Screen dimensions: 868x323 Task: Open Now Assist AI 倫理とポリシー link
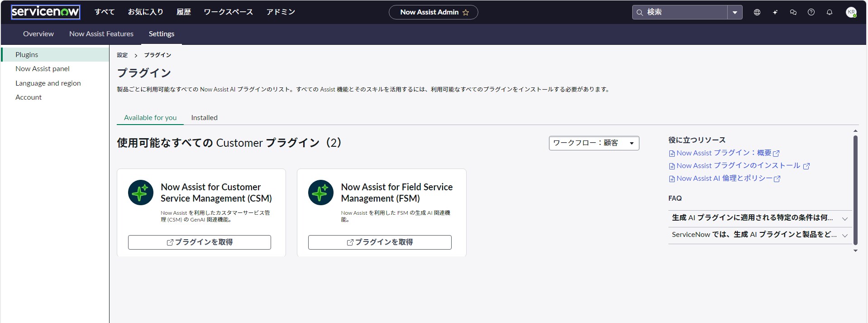[x=725, y=178]
